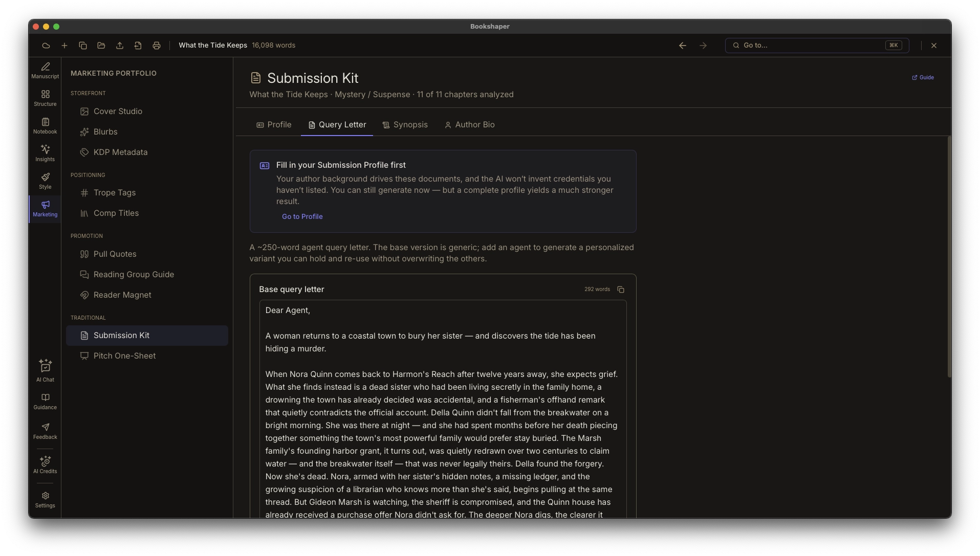Switch to the Profile tab

[274, 125]
